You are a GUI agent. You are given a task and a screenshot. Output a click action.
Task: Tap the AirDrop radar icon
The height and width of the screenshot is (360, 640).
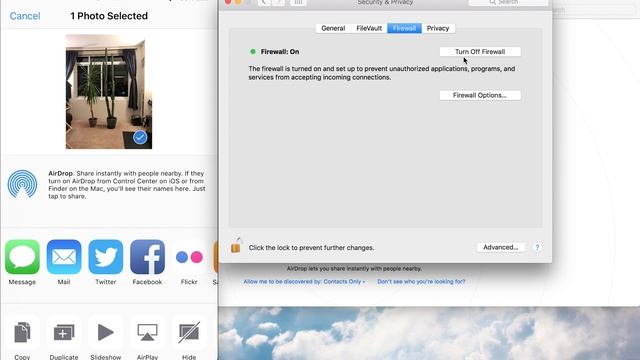22,184
